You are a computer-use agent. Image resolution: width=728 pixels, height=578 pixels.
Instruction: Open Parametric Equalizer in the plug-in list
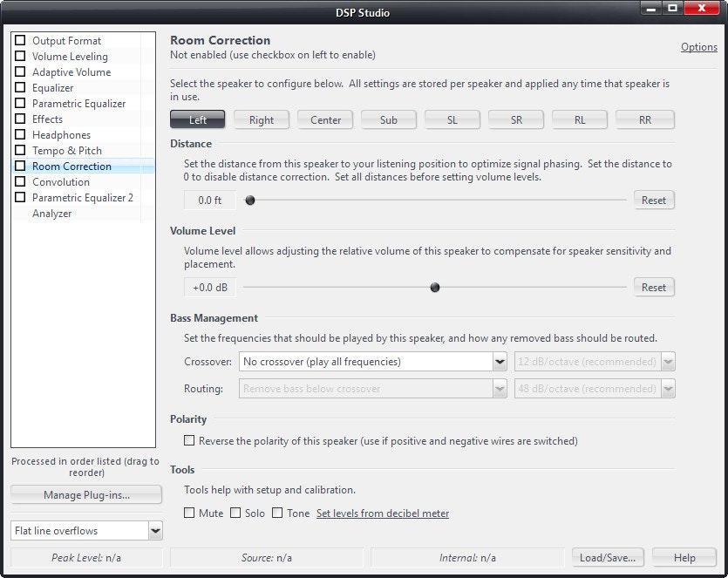coord(78,104)
